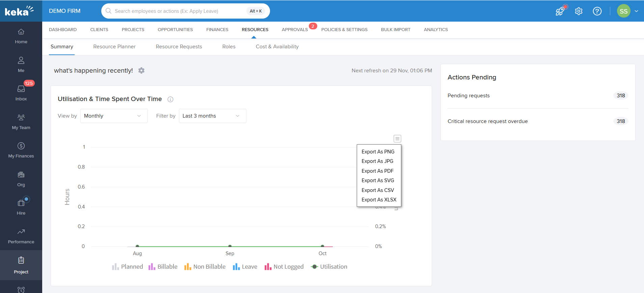The image size is (644, 293).
Task: Select Export As PDF menu option
Action: click(377, 171)
